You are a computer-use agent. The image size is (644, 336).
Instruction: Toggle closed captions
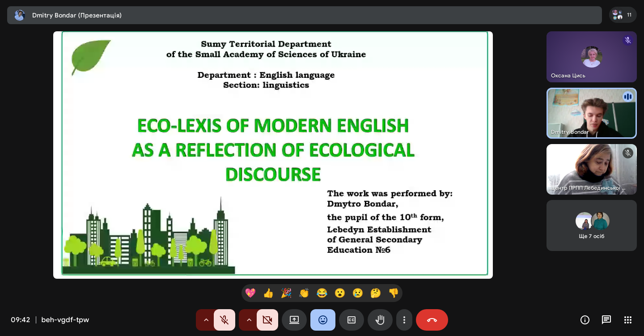point(352,320)
